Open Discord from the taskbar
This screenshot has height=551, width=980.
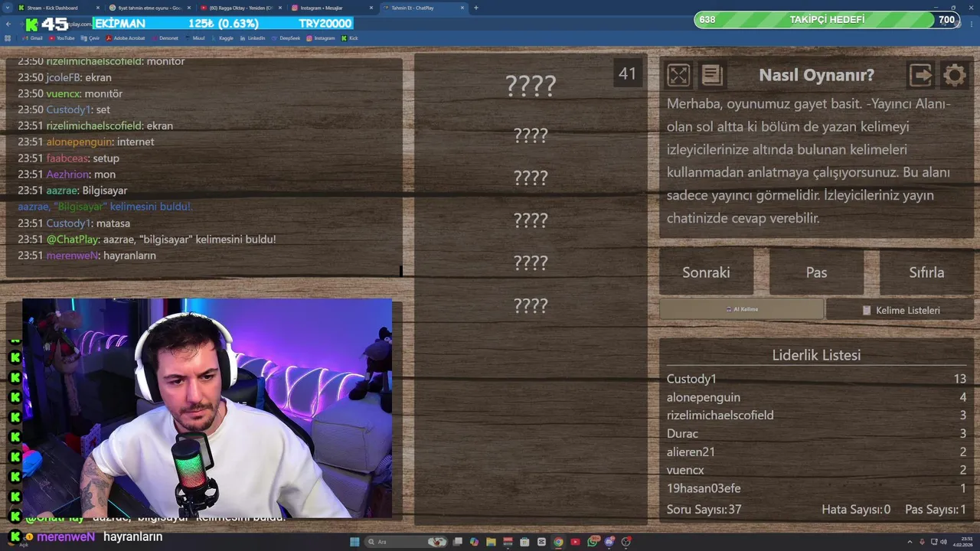[x=609, y=542]
